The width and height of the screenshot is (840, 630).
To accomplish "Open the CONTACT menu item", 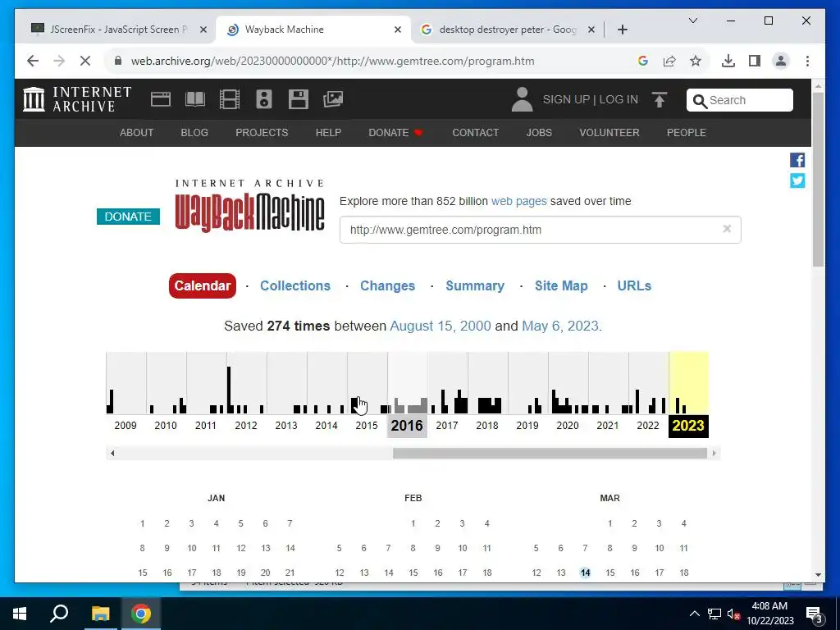I will (475, 132).
